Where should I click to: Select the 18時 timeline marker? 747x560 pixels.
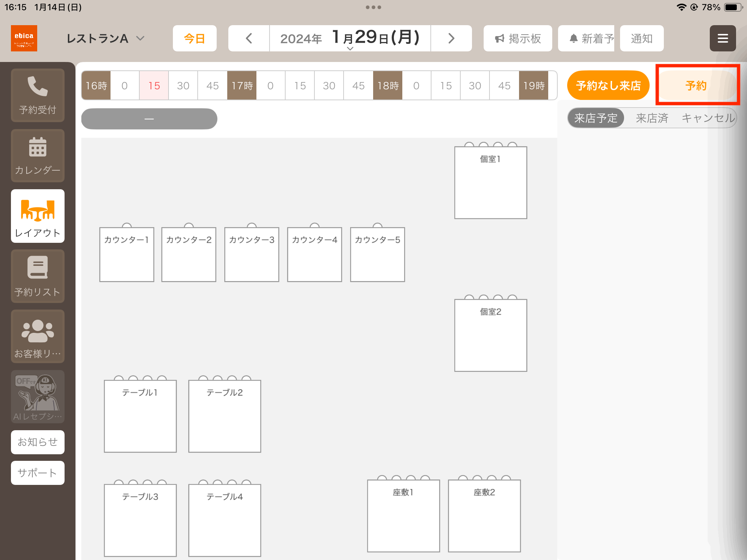pos(388,86)
